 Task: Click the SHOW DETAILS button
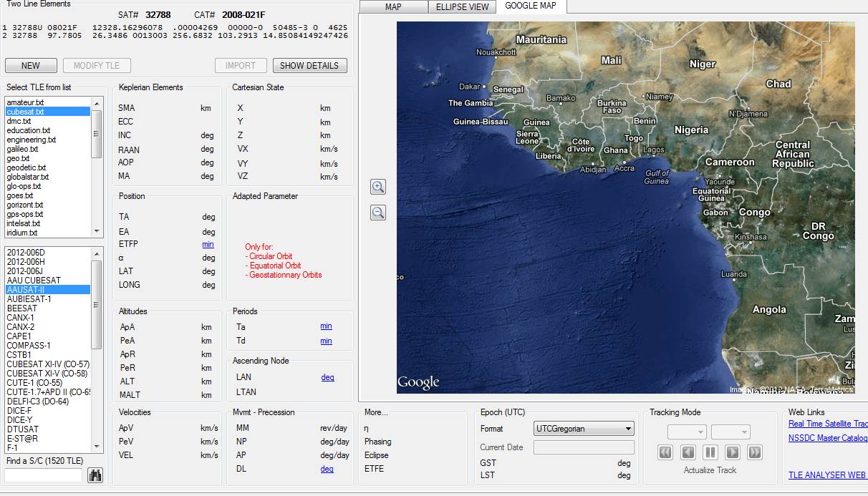pyautogui.click(x=309, y=66)
